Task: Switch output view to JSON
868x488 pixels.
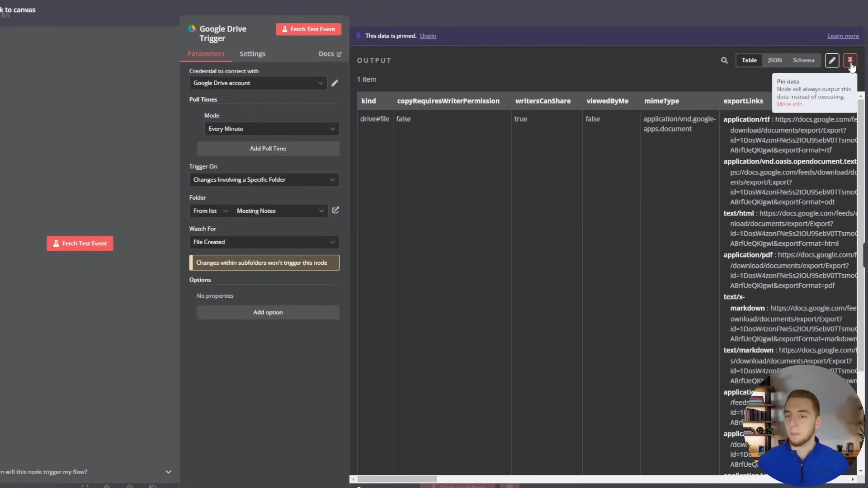Action: (774, 61)
